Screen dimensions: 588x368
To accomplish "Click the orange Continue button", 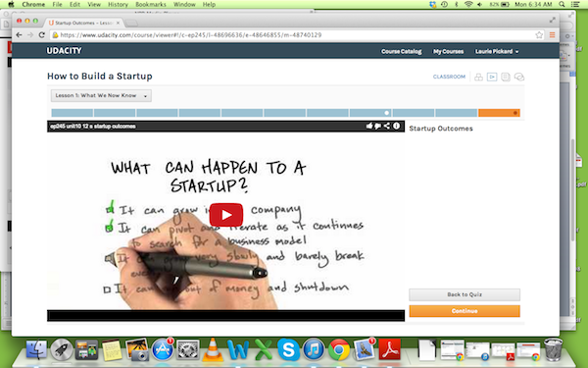I will pyautogui.click(x=465, y=311).
